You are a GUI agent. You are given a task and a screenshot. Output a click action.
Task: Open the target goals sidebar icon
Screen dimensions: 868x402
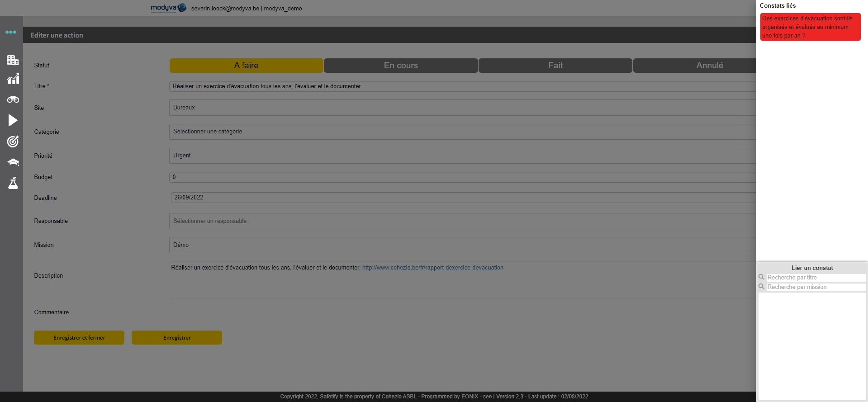(13, 142)
